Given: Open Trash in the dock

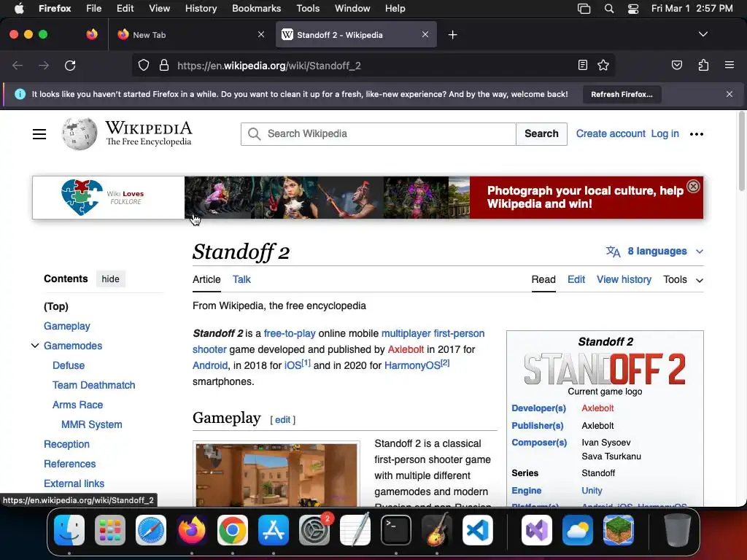Looking at the screenshot, I should [x=678, y=530].
